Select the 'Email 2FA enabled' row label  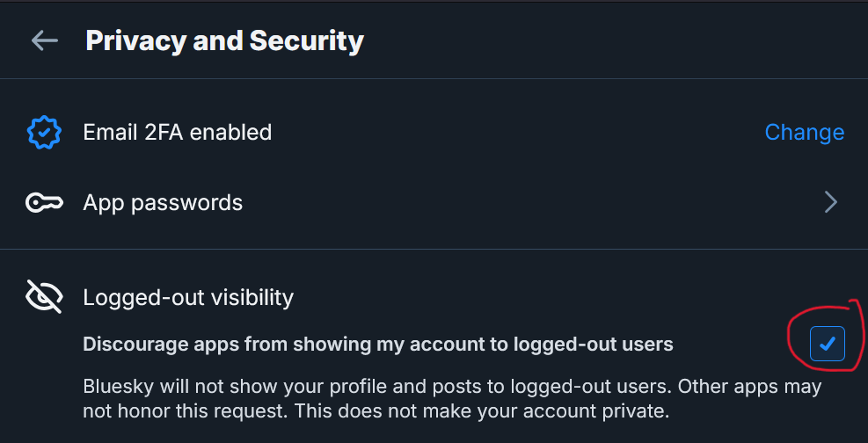177,132
